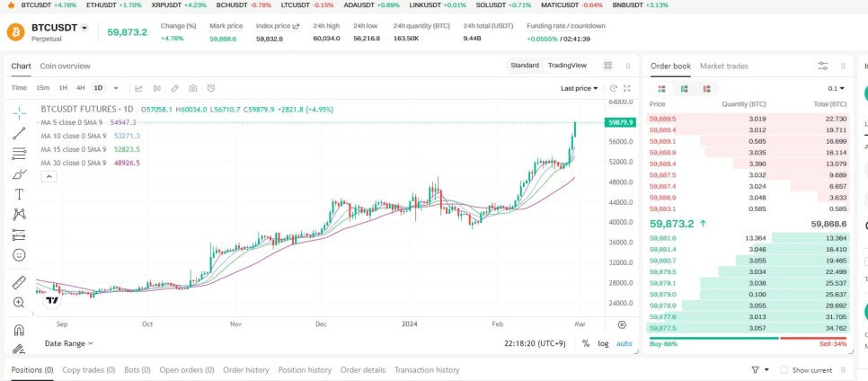The height and width of the screenshot is (381, 868).
Task: Open the 0.1 price grouping dropdown
Action: [x=836, y=89]
